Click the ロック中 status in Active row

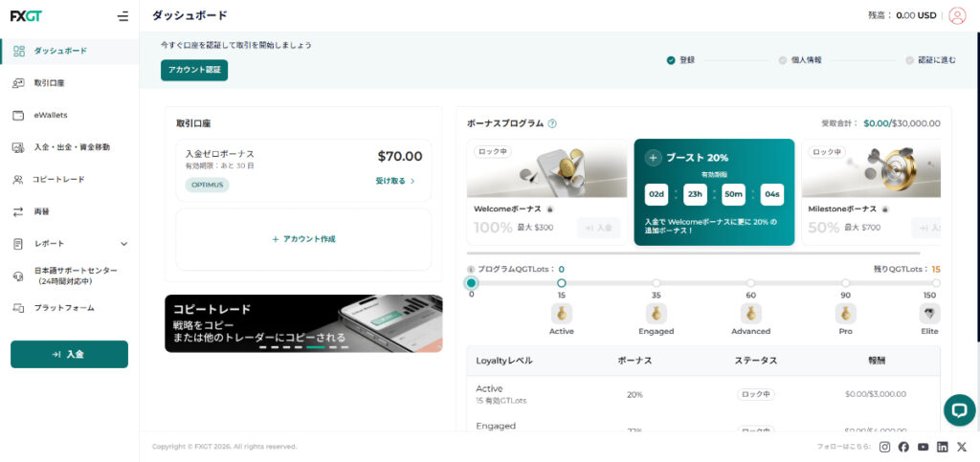click(756, 395)
